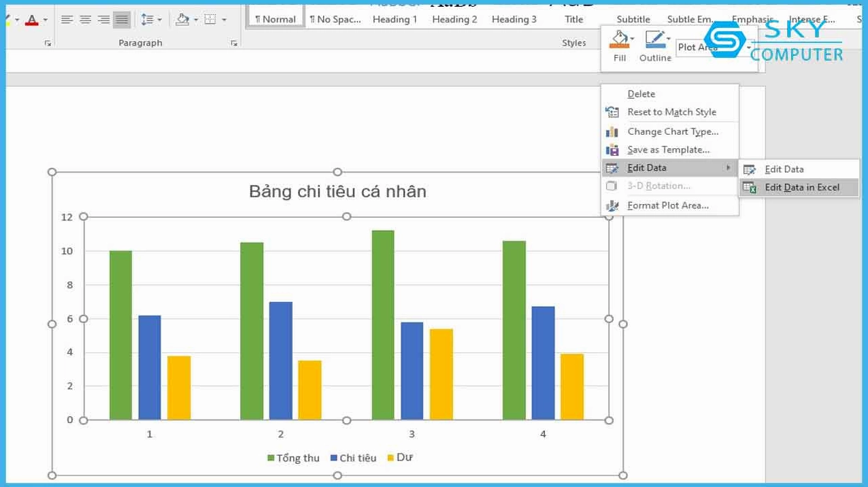Click the Paragraph group label
This screenshot has height=487, width=868.
pyautogui.click(x=140, y=43)
